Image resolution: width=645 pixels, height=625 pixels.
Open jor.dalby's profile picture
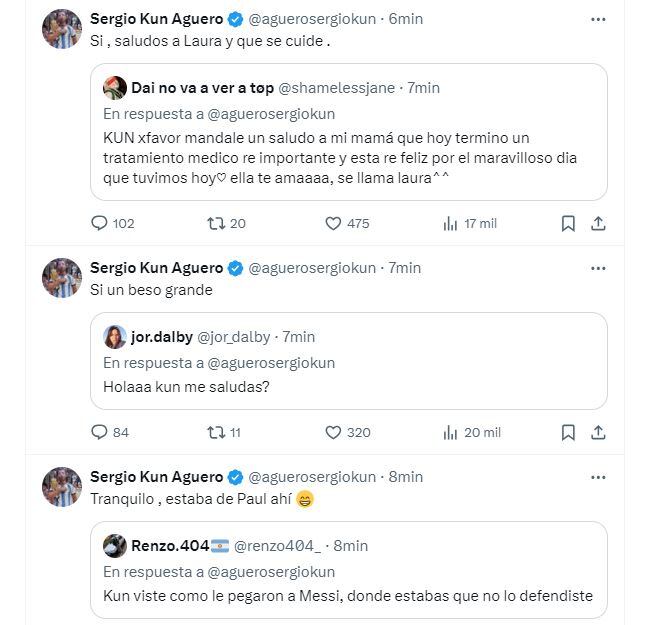115,337
